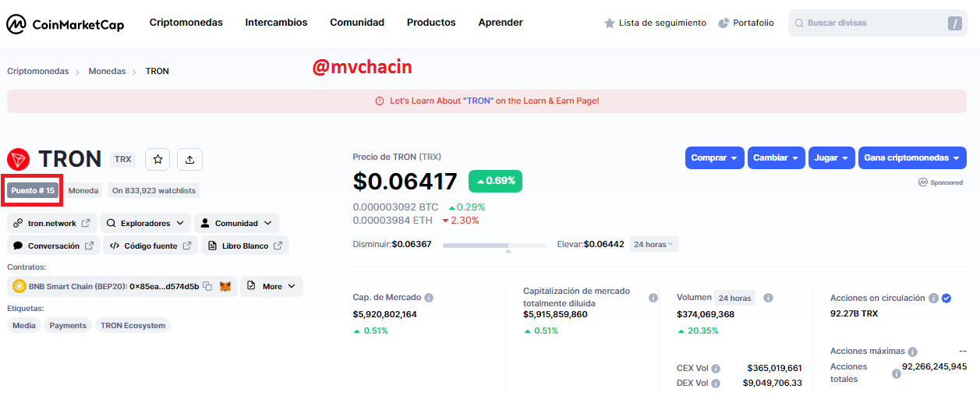Click info icon beside Acciones en circulación
Image resolution: width=980 pixels, height=396 pixels.
pyautogui.click(x=933, y=298)
